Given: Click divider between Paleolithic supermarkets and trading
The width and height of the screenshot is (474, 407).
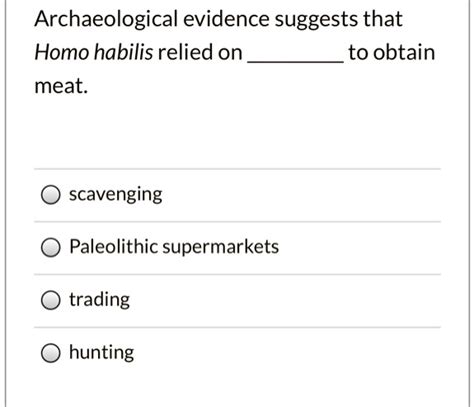Looking at the screenshot, I should [237, 274].
